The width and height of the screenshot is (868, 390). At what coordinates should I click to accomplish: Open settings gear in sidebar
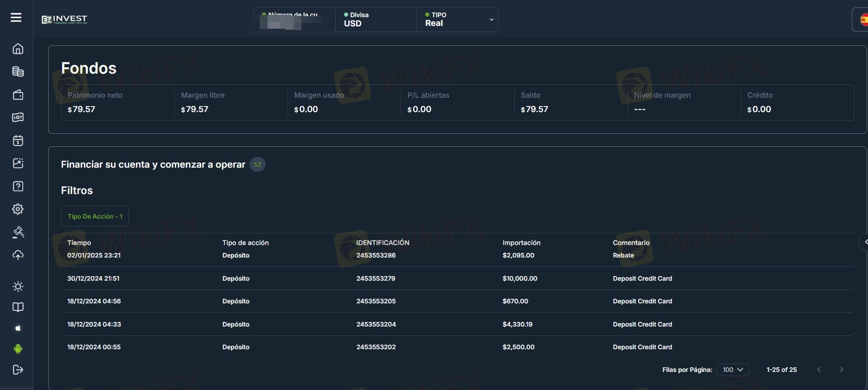(x=18, y=209)
